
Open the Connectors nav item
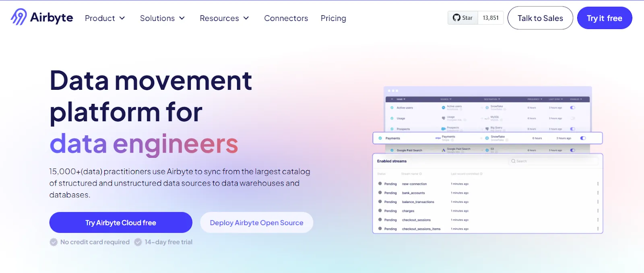point(286,18)
